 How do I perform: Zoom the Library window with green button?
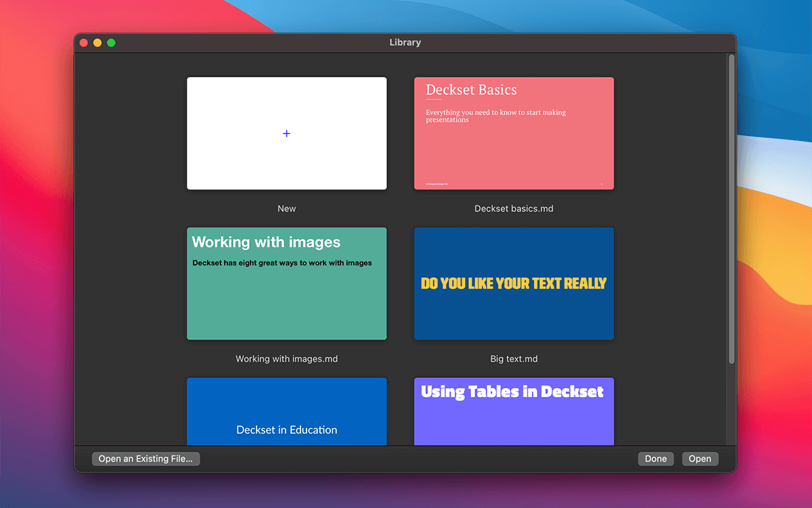pyautogui.click(x=111, y=43)
